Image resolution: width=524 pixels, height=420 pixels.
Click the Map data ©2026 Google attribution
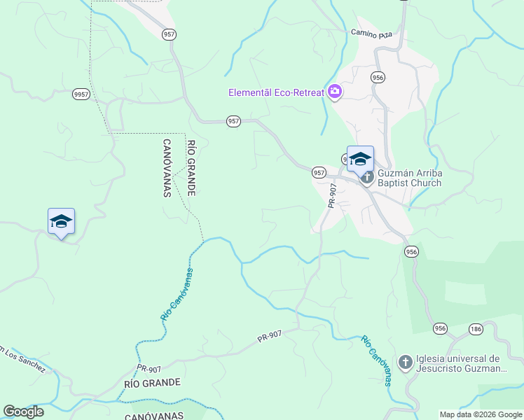[481, 415]
